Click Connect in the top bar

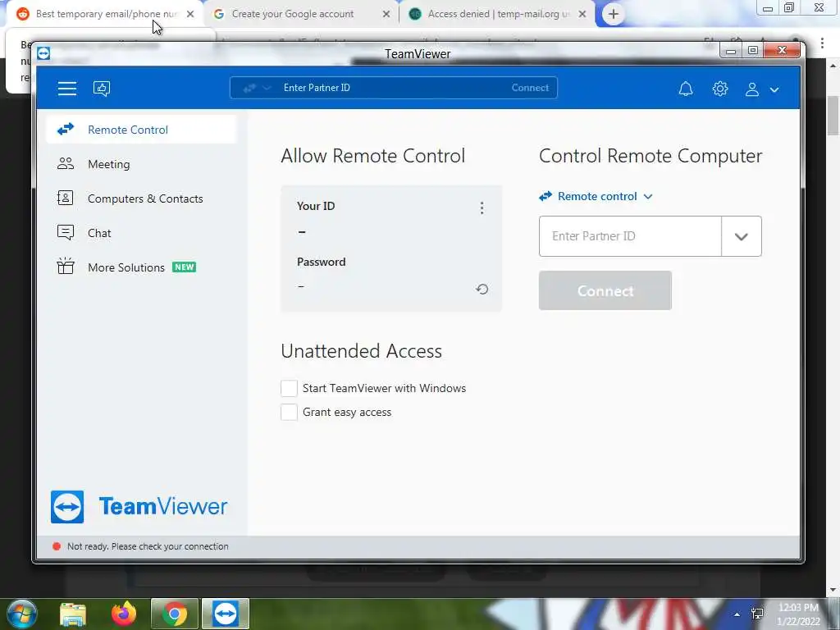530,88
